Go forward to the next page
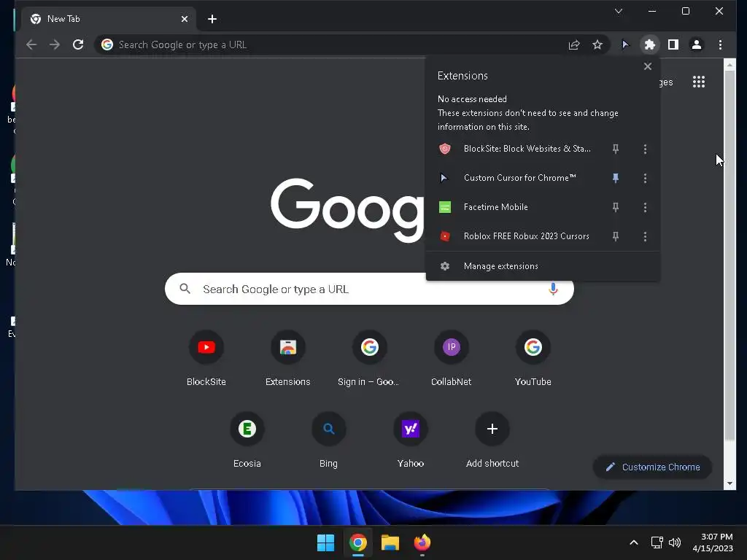The width and height of the screenshot is (747, 560). point(55,44)
